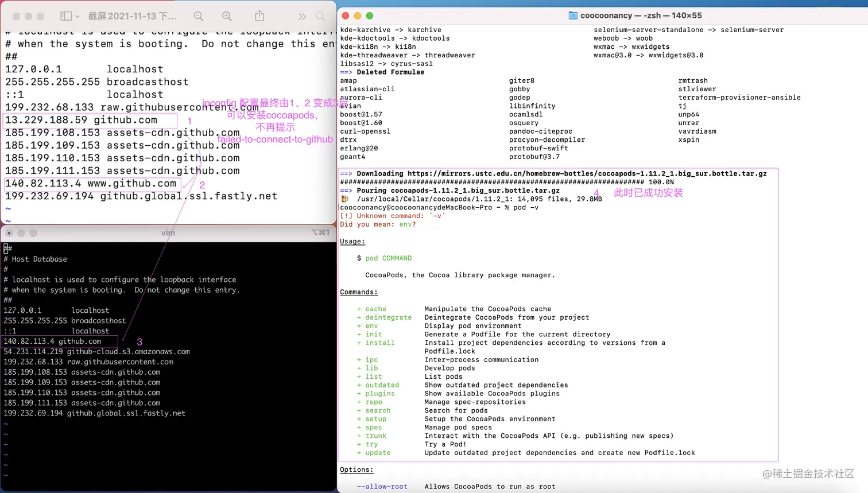
Task: Click "rmtrash" in the deleted formulae list
Action: 693,81
